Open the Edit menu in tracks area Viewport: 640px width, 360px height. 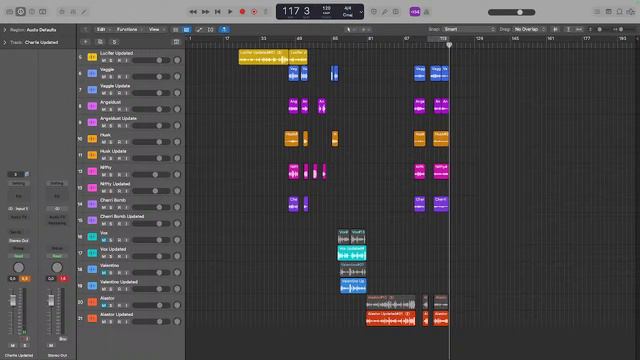coord(102,29)
